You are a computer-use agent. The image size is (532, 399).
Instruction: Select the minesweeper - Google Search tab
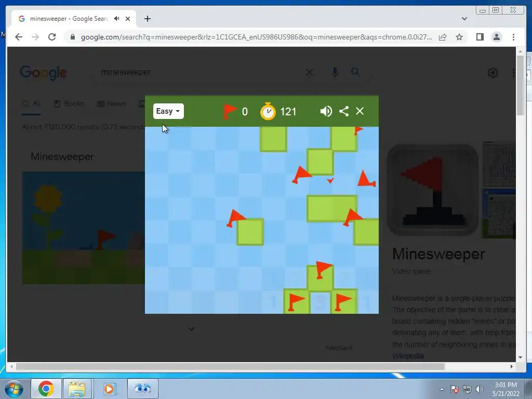pyautogui.click(x=74, y=19)
